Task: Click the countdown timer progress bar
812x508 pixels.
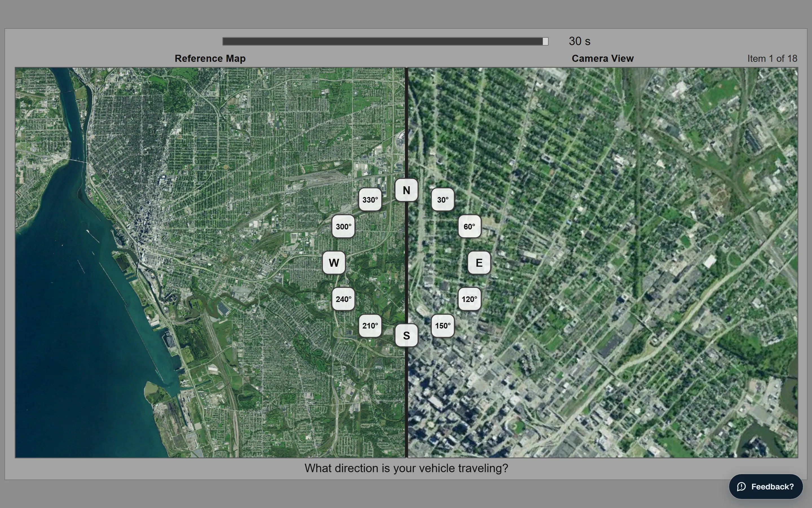Action: click(x=385, y=41)
